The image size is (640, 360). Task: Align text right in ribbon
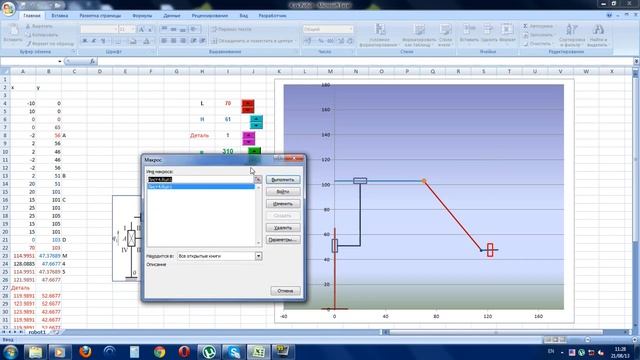click(x=183, y=41)
